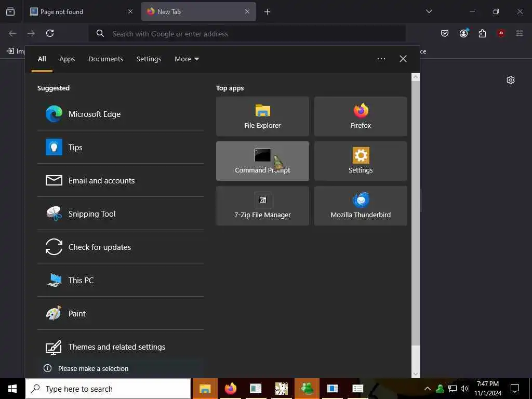Switch to Firefox on the taskbar
The height and width of the screenshot is (399, 532).
[230, 389]
